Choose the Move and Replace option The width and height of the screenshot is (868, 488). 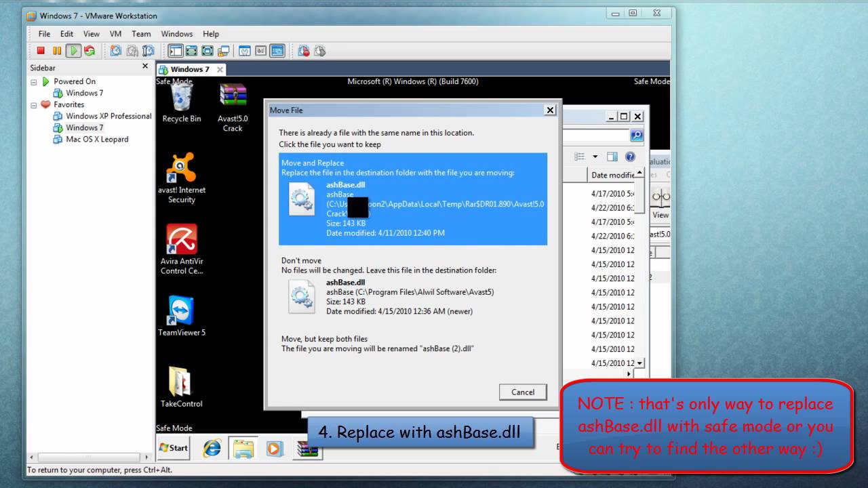click(x=413, y=199)
